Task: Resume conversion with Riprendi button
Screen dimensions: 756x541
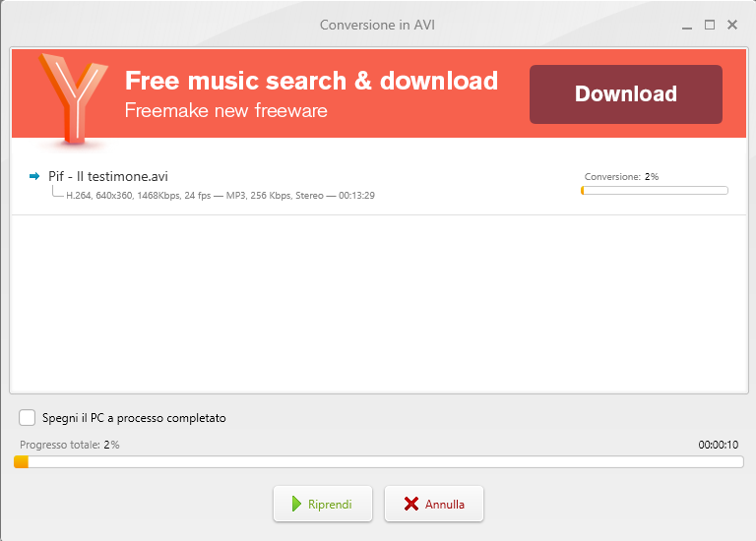Action: [x=323, y=504]
